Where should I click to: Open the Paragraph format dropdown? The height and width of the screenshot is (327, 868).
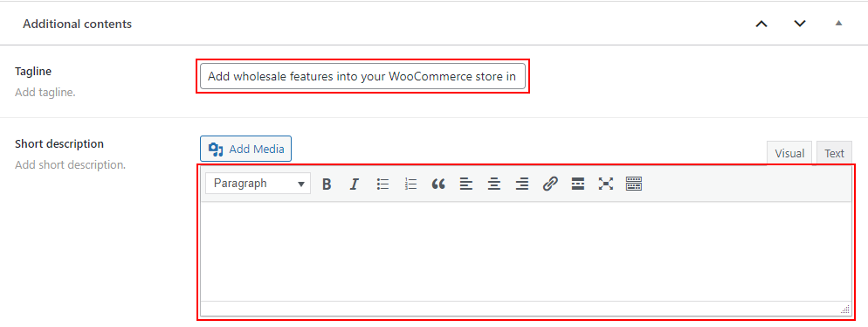(x=258, y=184)
